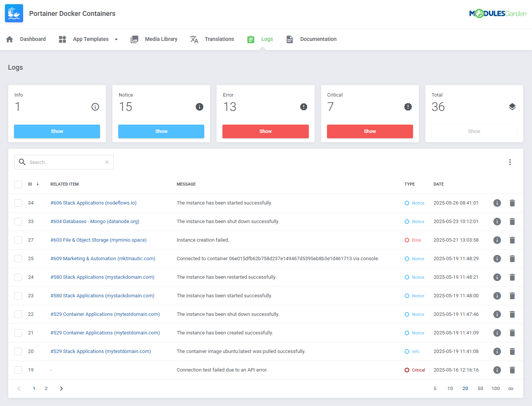Delete log entry 27
The width and height of the screenshot is (532, 406).
click(x=512, y=240)
